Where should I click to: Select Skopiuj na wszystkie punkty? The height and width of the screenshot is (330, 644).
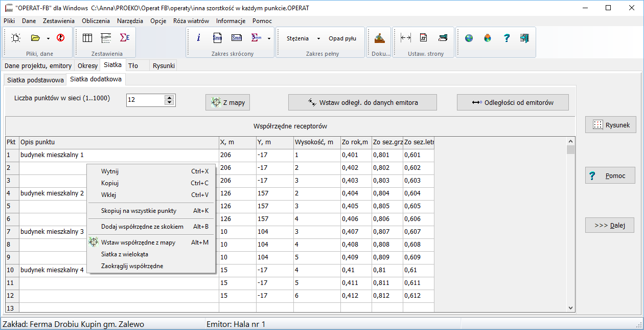151,211
